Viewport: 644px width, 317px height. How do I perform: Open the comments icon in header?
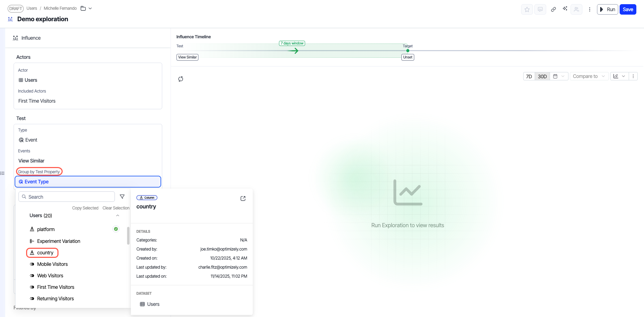tap(540, 9)
